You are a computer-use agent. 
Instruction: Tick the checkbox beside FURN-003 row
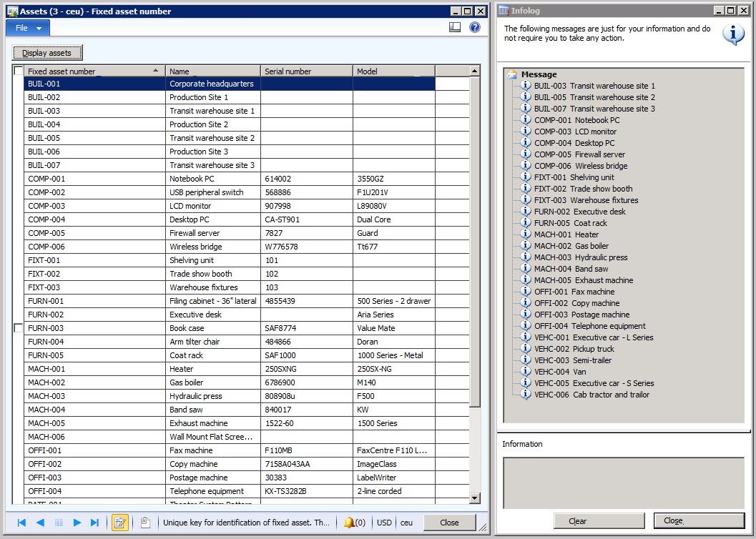coord(19,328)
